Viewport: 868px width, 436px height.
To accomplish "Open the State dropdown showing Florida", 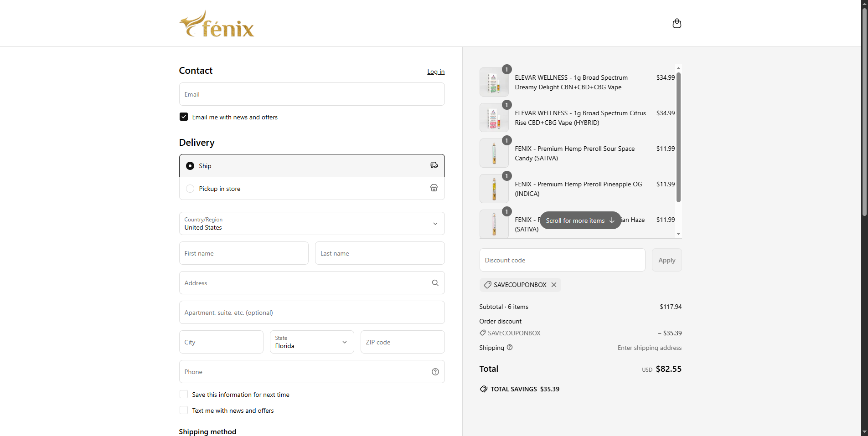I will point(312,342).
